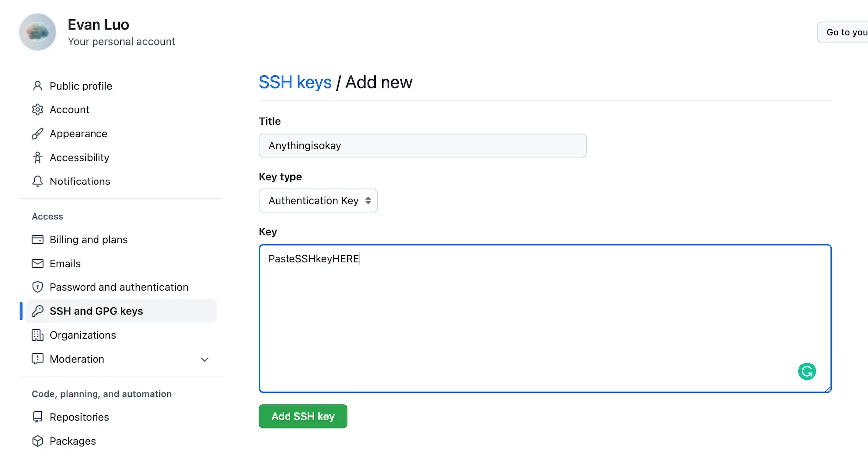Click Evan Luo's profile avatar
The height and width of the screenshot is (455, 868).
click(x=37, y=32)
